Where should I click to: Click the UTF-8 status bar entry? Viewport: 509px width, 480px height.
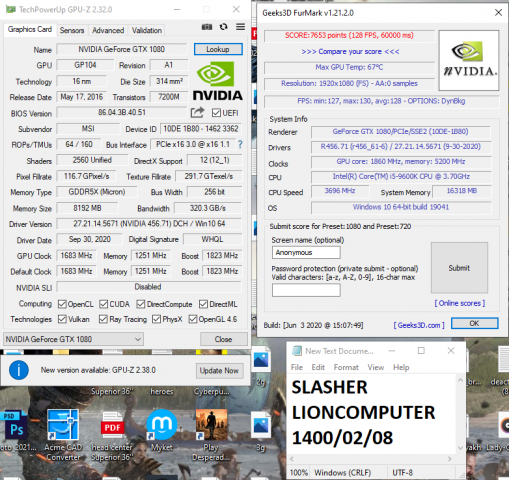coord(403,473)
